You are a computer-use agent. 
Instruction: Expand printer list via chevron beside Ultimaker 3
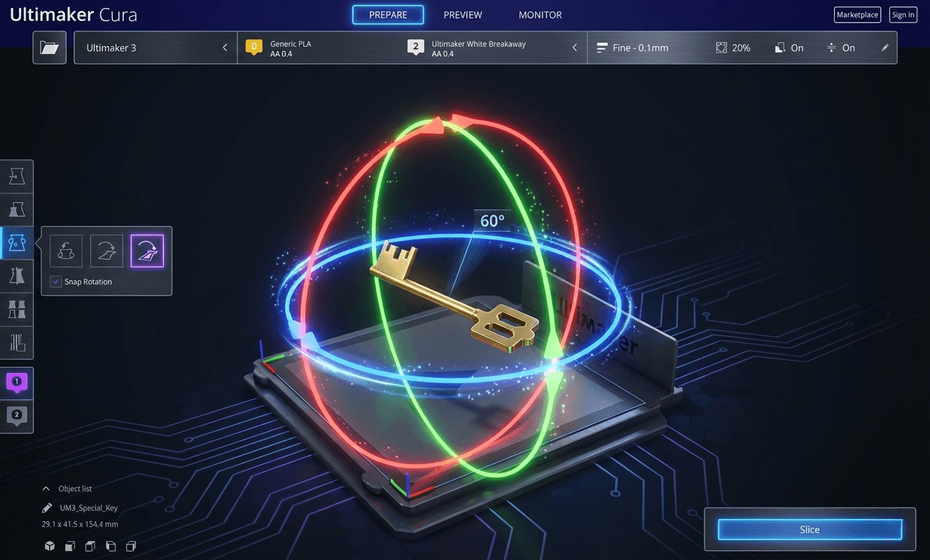tap(225, 48)
